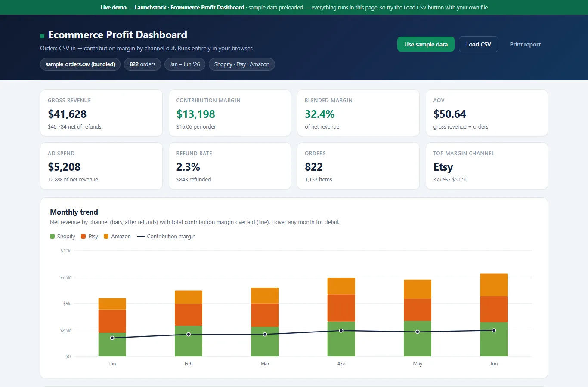Load the sample data set
The image size is (588, 387).
426,44
